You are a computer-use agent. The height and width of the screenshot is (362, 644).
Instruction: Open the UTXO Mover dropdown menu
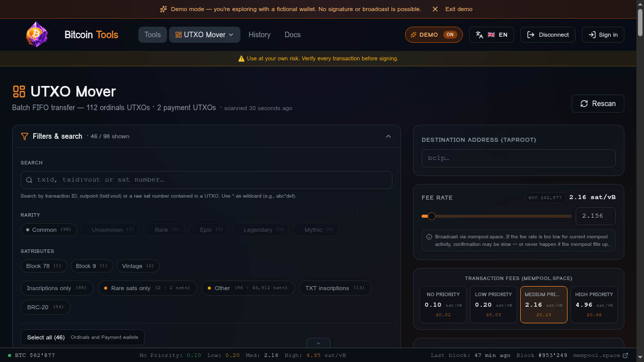point(205,35)
